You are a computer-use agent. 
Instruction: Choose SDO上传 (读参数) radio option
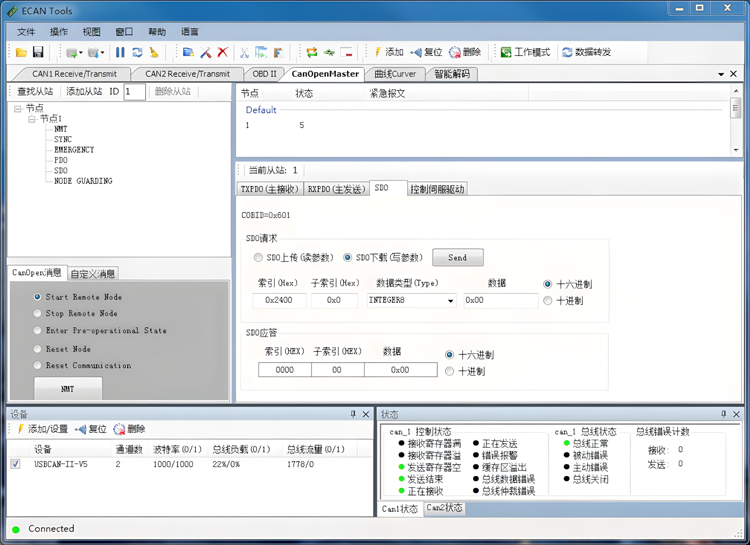tap(259, 258)
